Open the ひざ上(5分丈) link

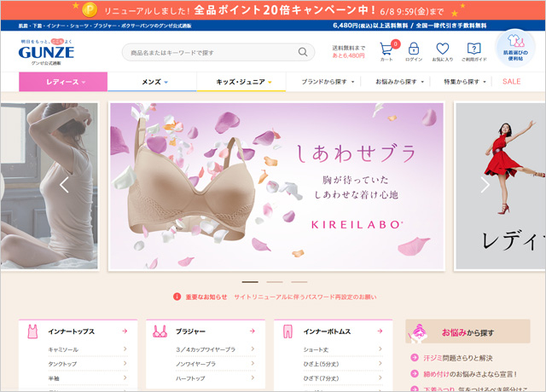point(321,364)
